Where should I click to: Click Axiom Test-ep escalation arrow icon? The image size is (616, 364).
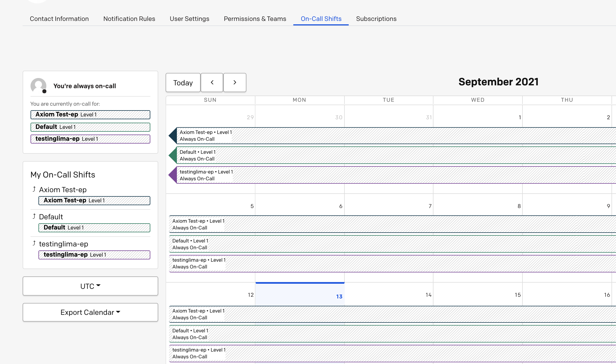pos(34,189)
